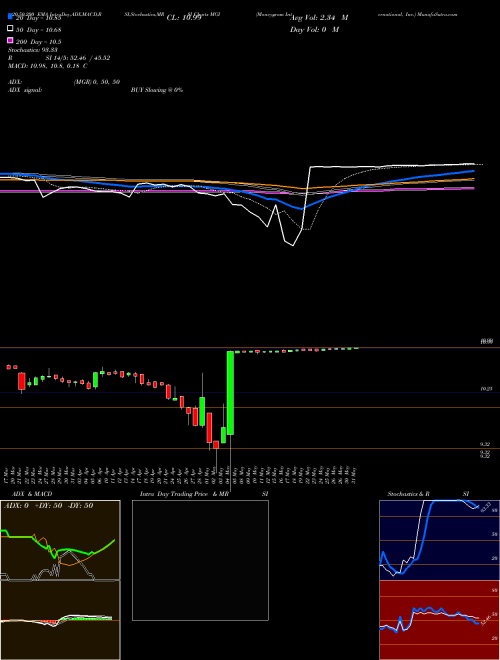Click the 10.23 price level label
The image size is (500, 660).
[x=486, y=389]
